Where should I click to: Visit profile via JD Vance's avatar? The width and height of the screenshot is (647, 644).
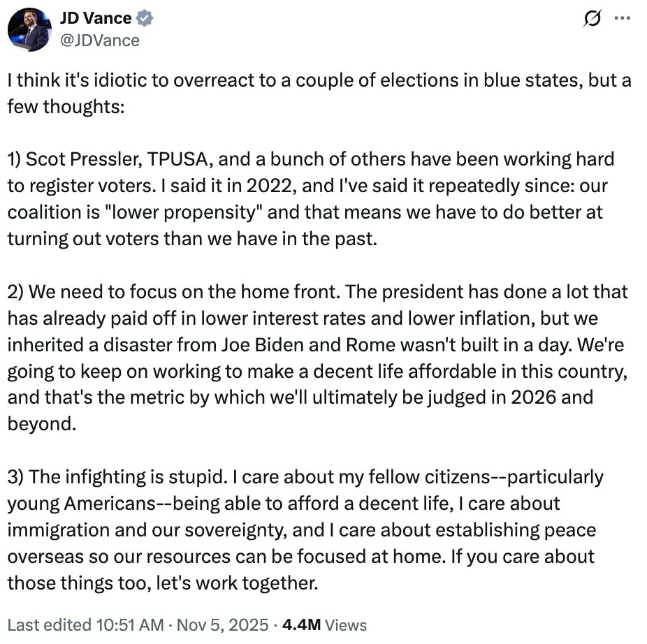(29, 29)
